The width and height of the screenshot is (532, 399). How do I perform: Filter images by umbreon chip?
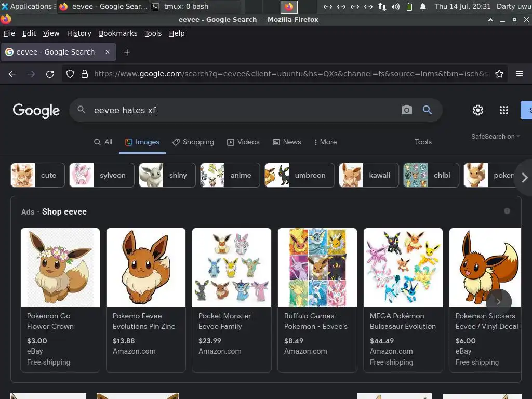(x=299, y=175)
